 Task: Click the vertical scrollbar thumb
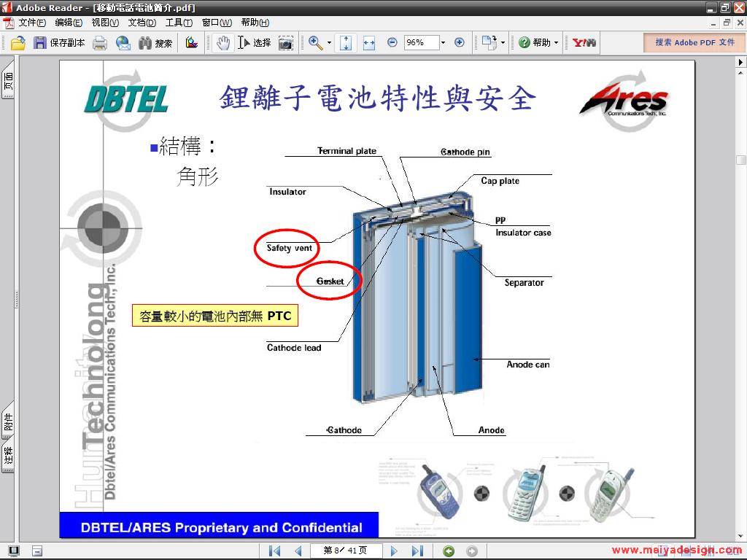741,160
